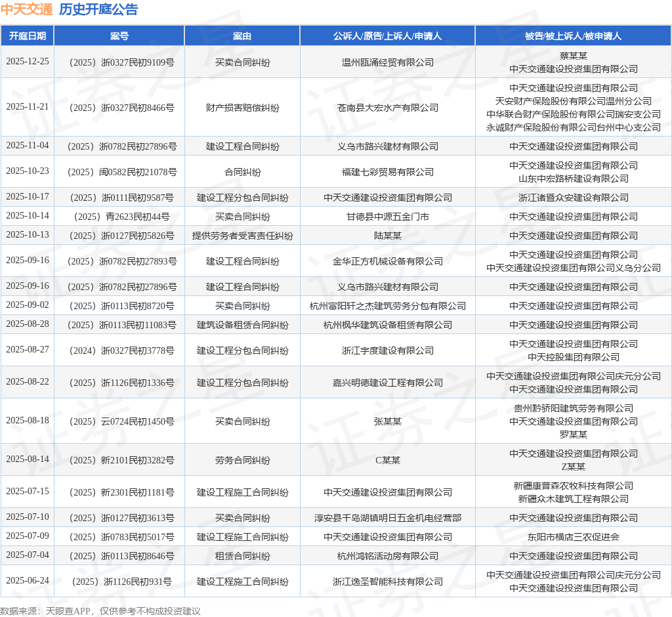
Task: Select the 被告/被上诉人/被申请人 column header
Action: coord(573,36)
